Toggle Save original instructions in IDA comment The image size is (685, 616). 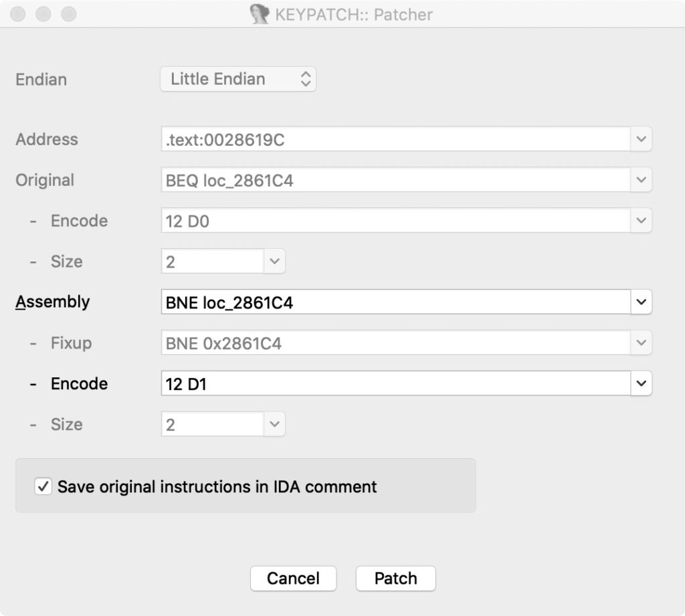coord(43,486)
